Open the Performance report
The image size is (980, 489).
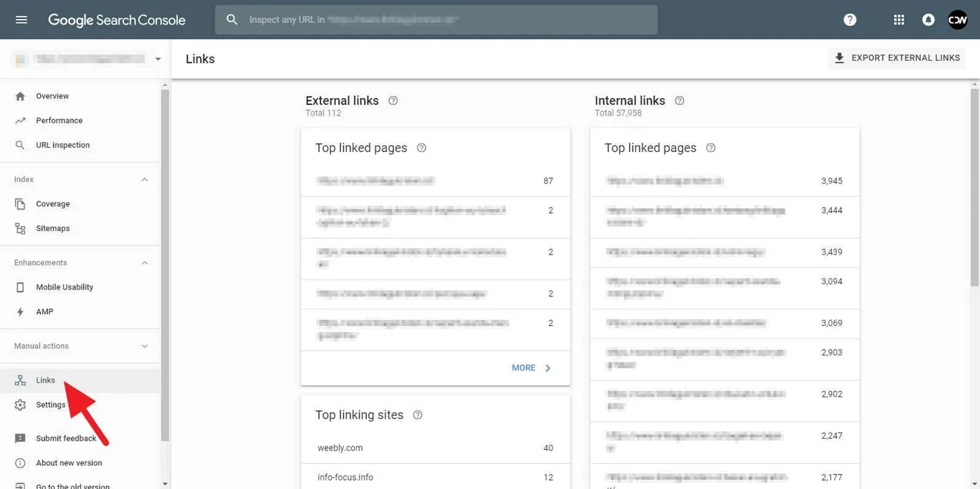point(80,120)
